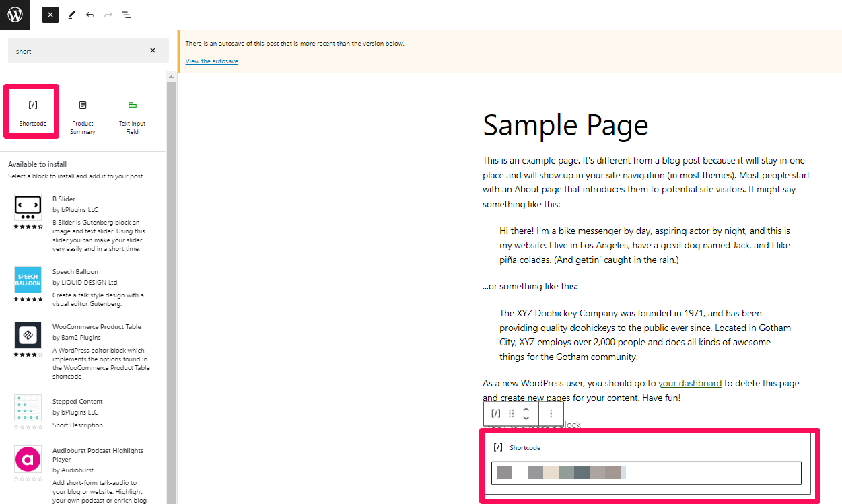The width and height of the screenshot is (842, 504).
Task: Open block options three-dot menu
Action: (551, 414)
